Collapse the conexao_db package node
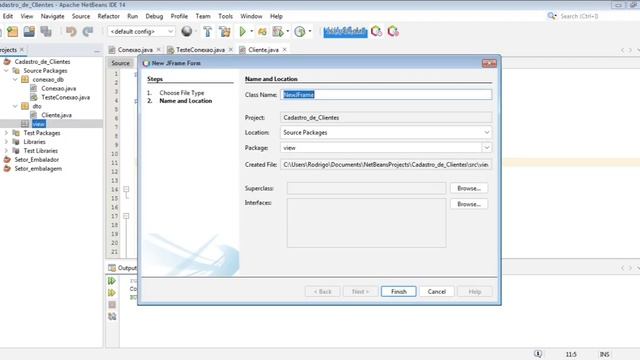This screenshot has height=360, width=640. 15,80
